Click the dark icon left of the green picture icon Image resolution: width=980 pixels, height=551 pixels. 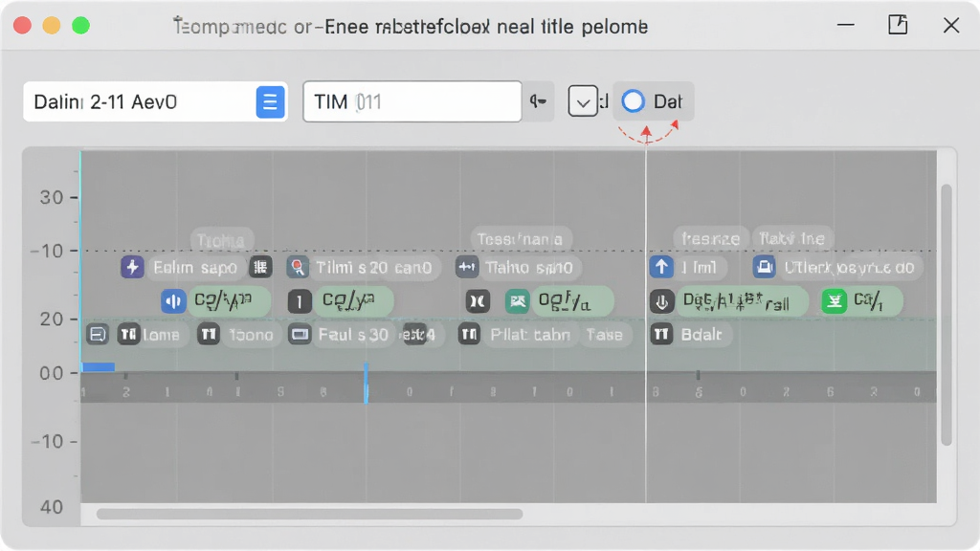[478, 301]
